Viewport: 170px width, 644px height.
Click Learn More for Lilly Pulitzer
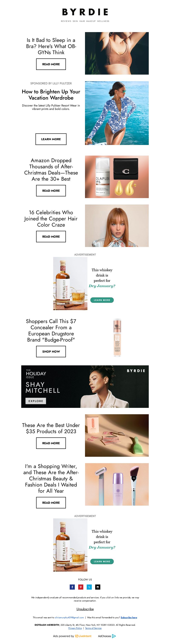[x=51, y=139]
